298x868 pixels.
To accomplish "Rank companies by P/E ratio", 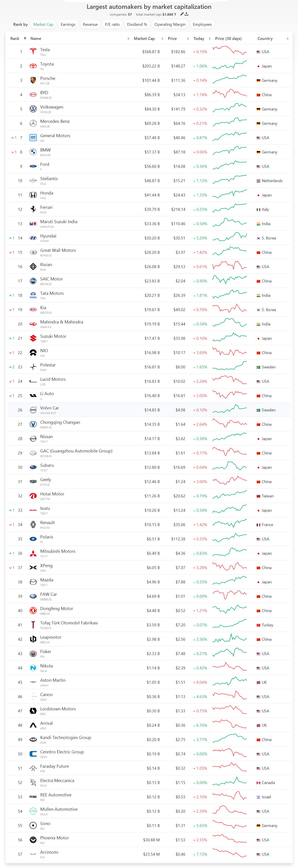I will 112,25.
